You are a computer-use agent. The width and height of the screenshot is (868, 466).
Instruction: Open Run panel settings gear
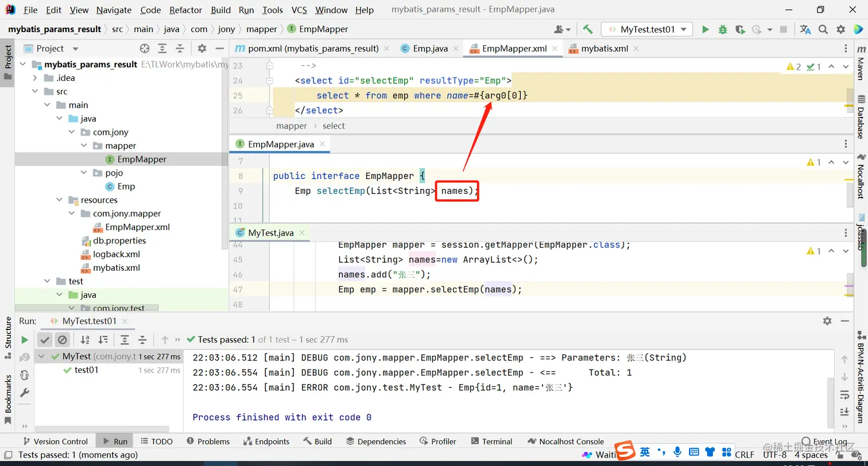[827, 321]
